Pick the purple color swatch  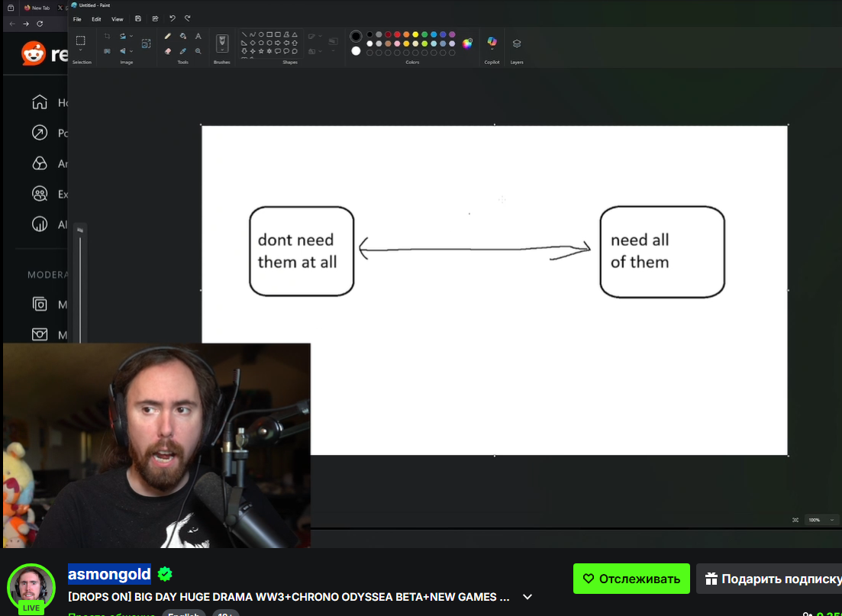click(x=452, y=34)
